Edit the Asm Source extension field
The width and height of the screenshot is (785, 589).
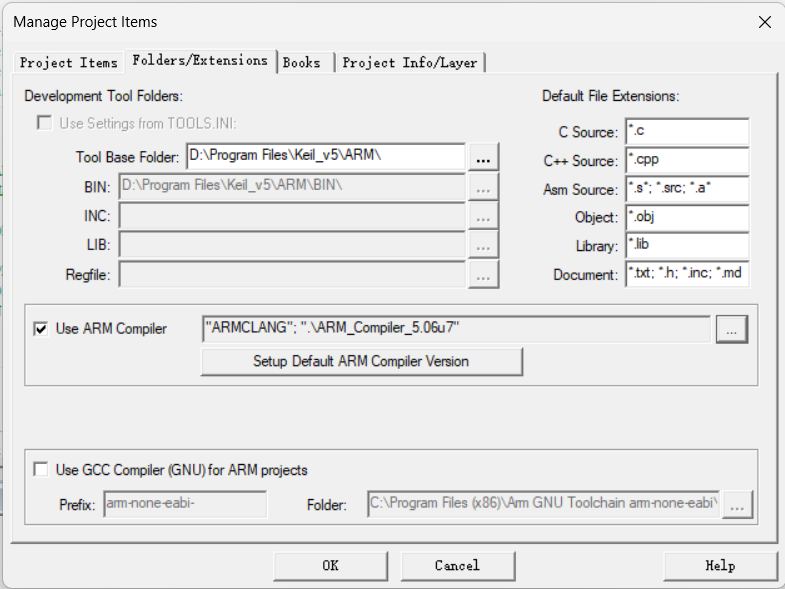coord(687,189)
